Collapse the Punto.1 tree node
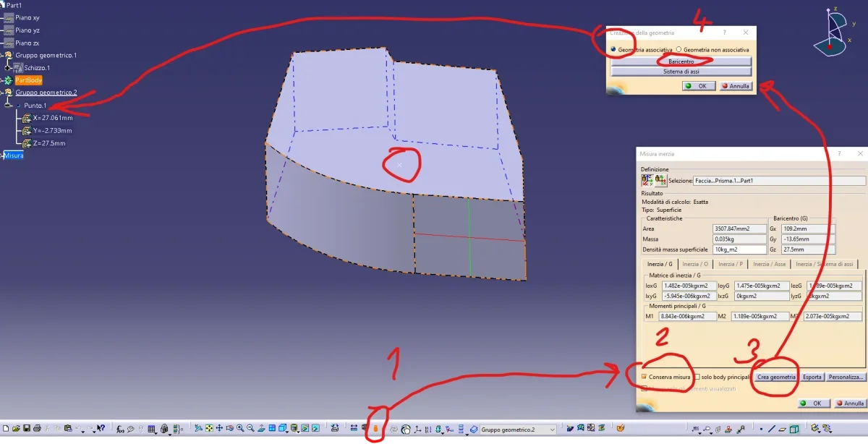 (x=9, y=106)
